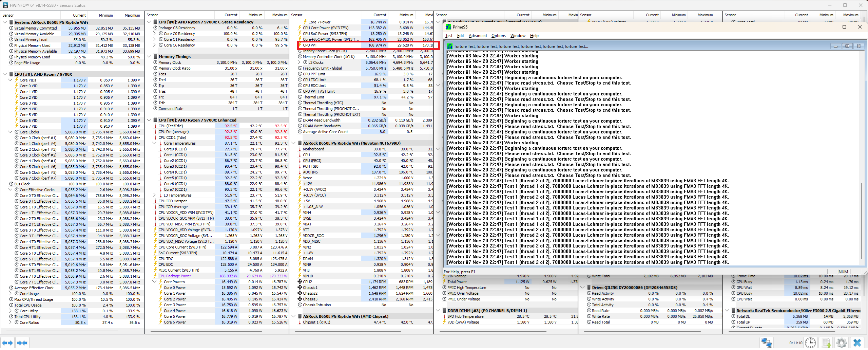Collapse the Core VIDs tree node
This screenshot has height=350, width=868.
tap(10, 80)
